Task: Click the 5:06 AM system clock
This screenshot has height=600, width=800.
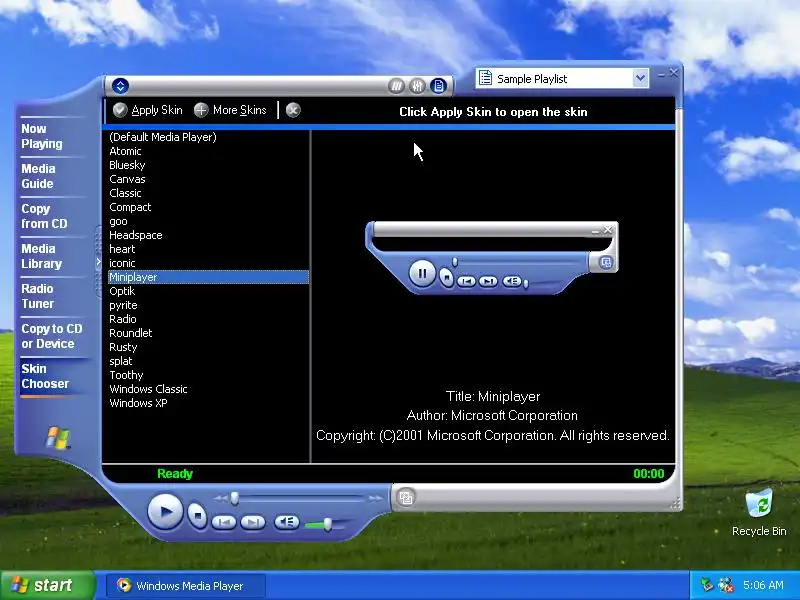Action: (763, 585)
